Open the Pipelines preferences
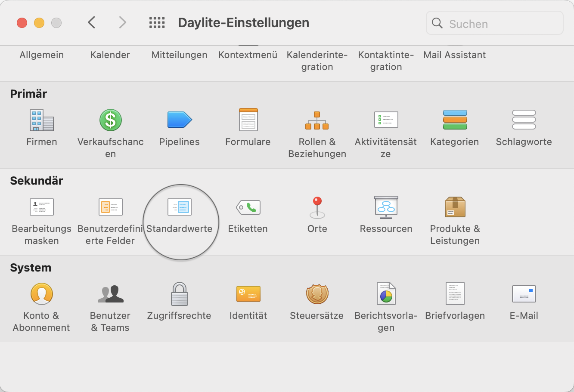 click(179, 120)
